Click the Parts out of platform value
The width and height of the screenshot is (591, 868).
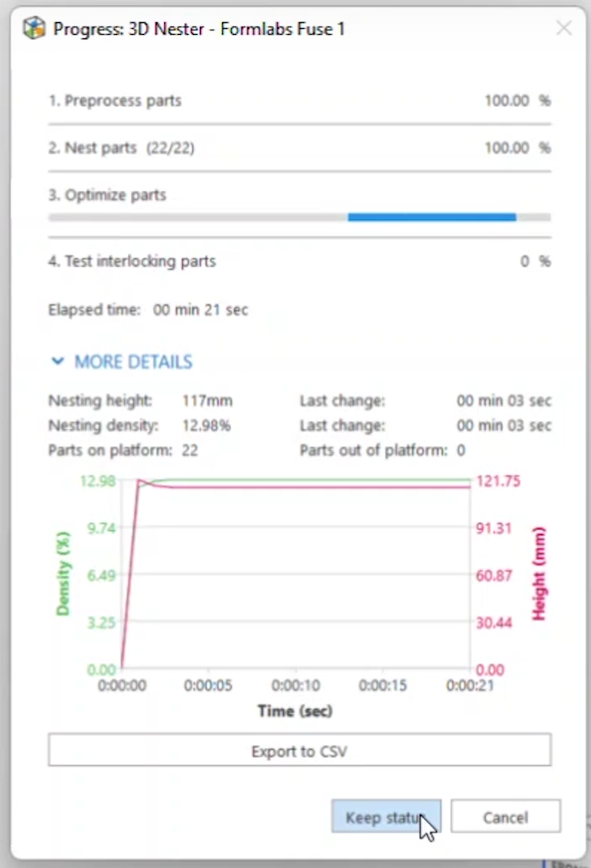coord(461,450)
